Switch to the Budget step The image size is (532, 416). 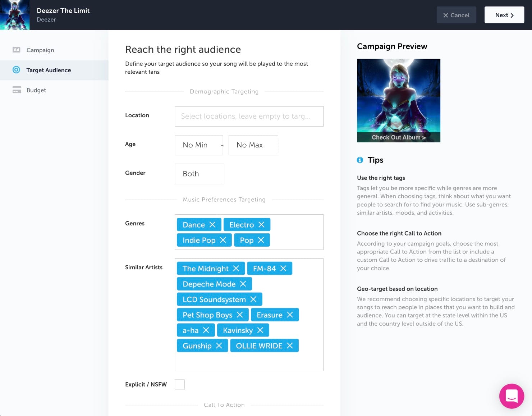pyautogui.click(x=36, y=90)
